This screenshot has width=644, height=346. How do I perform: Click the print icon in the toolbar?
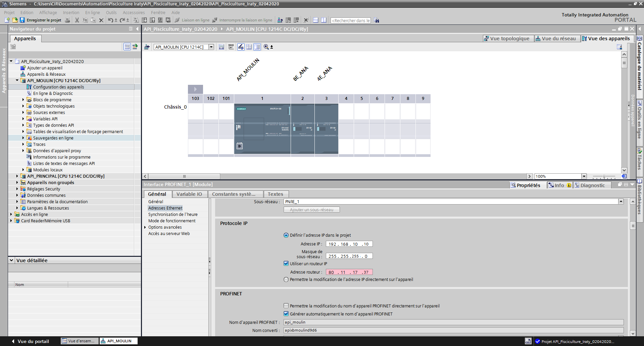pos(67,20)
